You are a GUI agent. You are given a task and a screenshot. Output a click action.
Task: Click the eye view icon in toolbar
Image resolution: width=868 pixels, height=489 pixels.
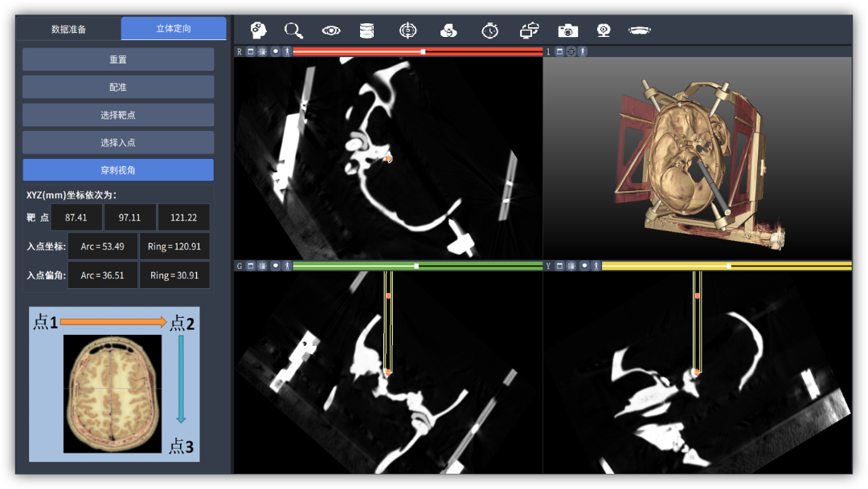click(x=331, y=31)
